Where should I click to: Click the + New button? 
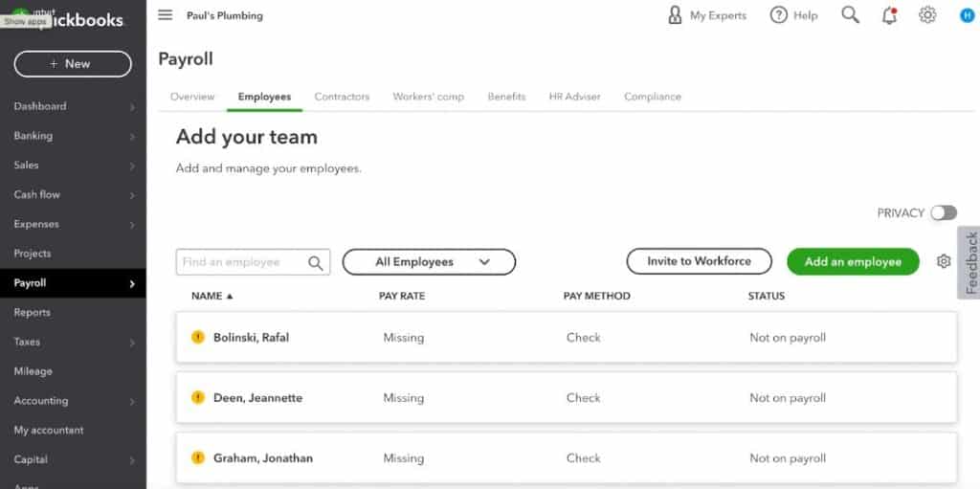click(x=73, y=64)
